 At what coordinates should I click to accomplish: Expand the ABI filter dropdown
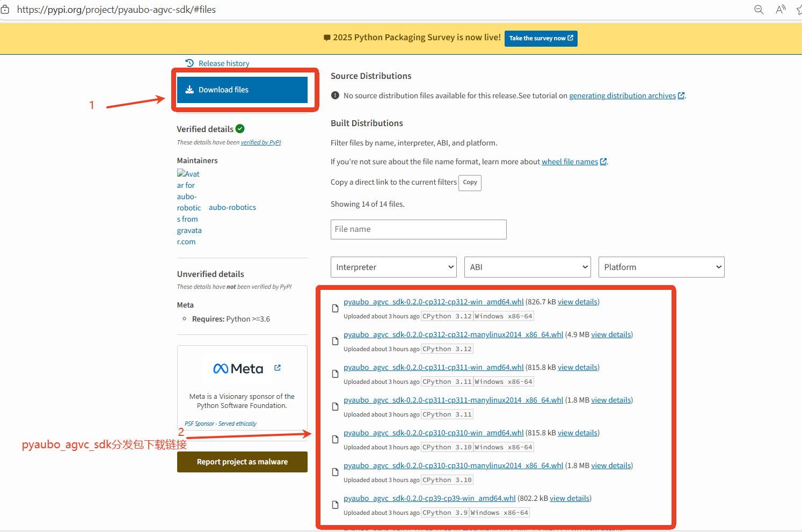[527, 267]
